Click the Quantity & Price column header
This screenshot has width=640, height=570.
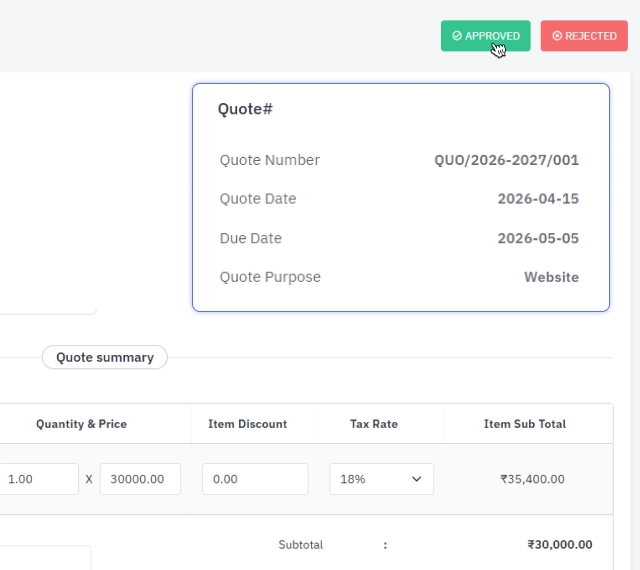(82, 424)
